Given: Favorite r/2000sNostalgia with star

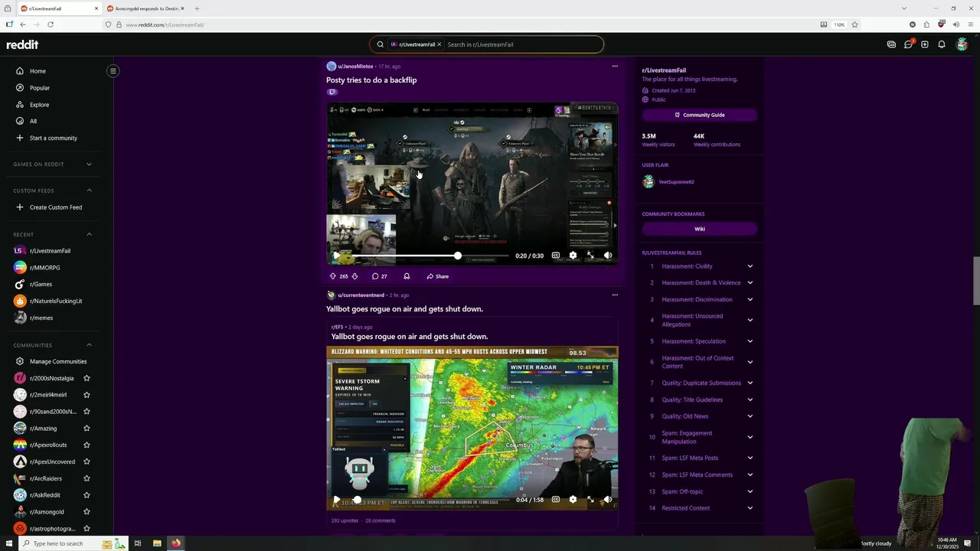Looking at the screenshot, I should click(87, 378).
